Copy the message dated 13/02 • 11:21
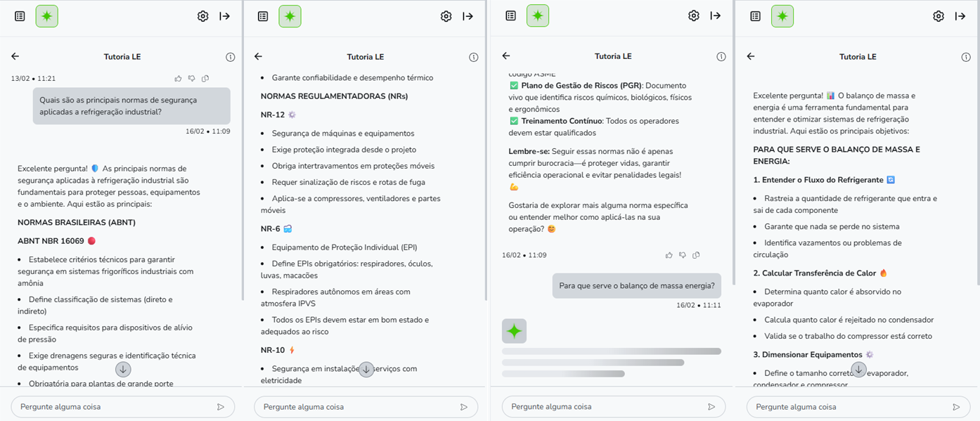Viewport: 980px width, 421px height. (x=205, y=78)
